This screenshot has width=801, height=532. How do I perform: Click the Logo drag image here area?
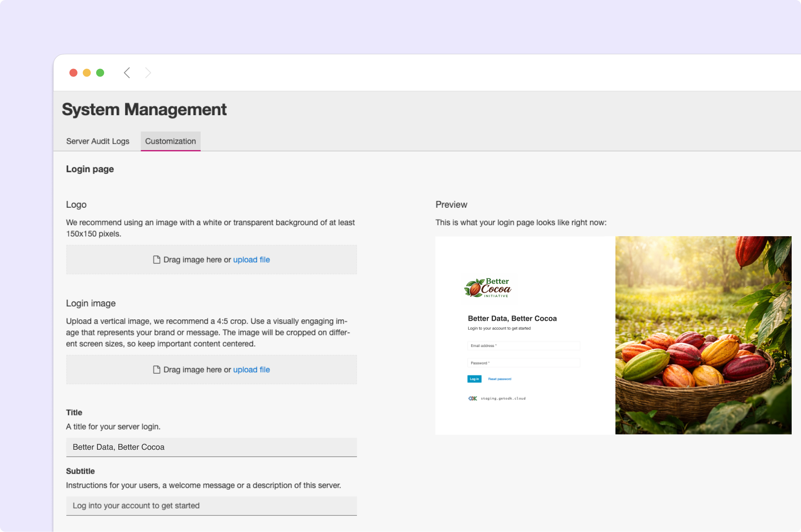tap(211, 259)
